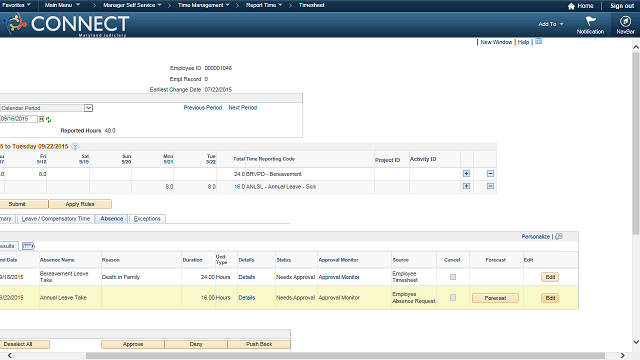Click the Submit button
The height and width of the screenshot is (360, 640).
[x=23, y=204]
